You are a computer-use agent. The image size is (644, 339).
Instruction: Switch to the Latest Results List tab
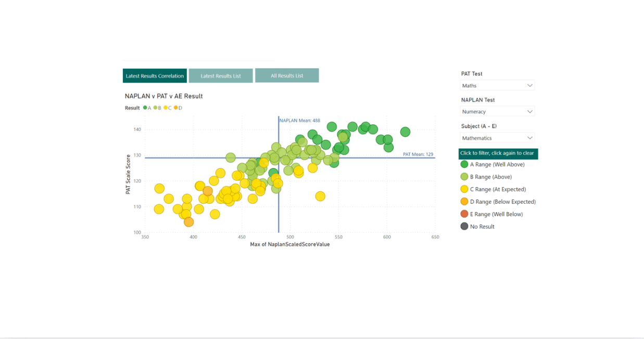coord(221,76)
